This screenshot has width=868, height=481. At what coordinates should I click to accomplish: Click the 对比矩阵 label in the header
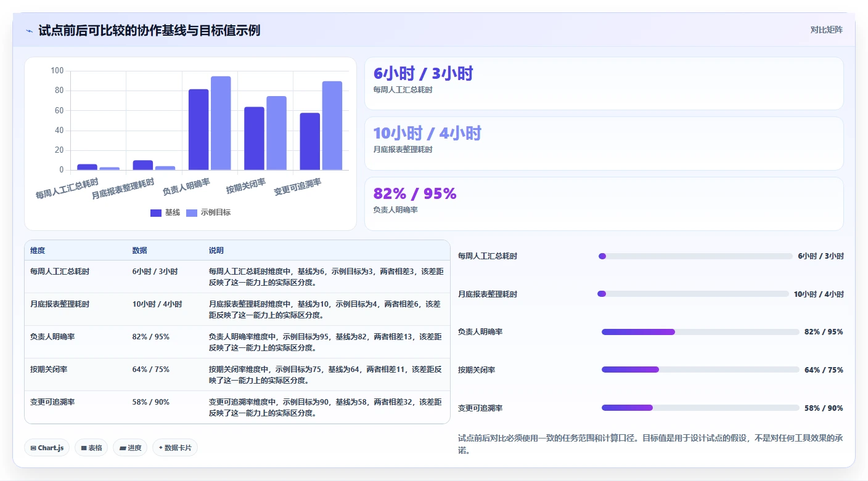point(826,30)
